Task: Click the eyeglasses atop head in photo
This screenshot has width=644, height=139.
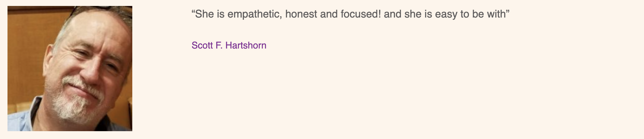Action: (x=94, y=10)
